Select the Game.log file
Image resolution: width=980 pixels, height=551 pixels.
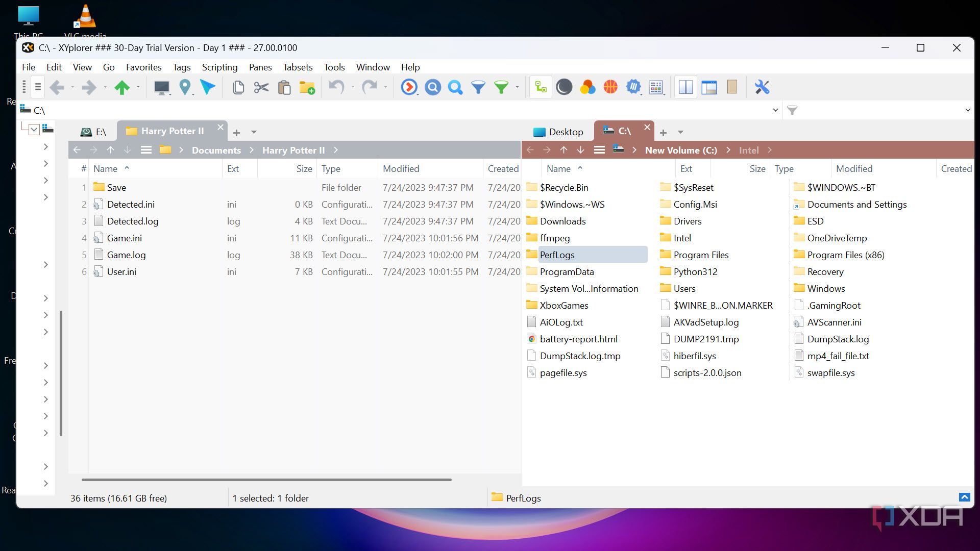(126, 255)
